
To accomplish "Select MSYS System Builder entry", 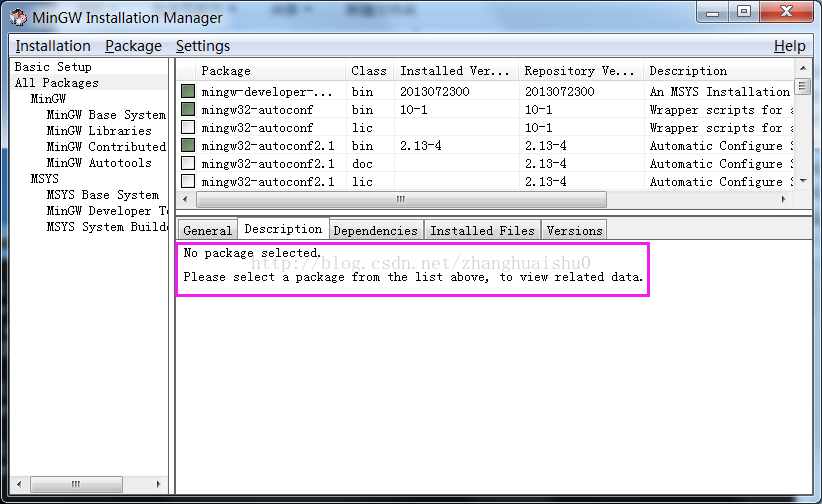I will click(x=107, y=227).
